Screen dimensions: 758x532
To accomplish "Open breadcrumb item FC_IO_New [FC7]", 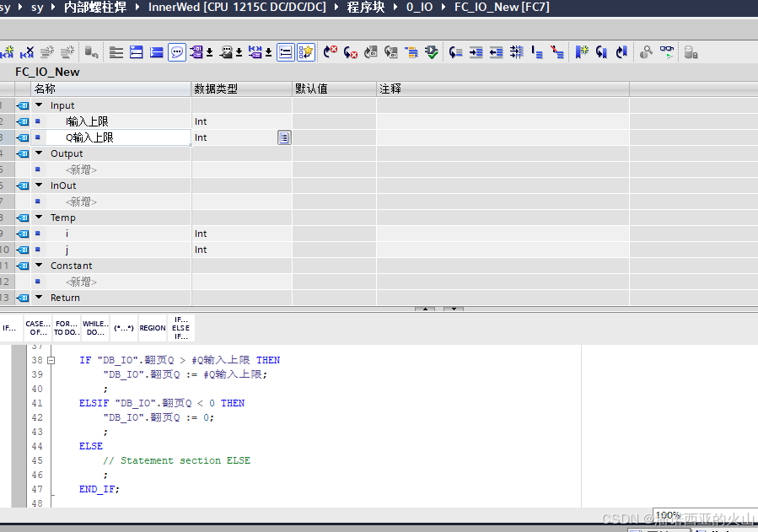I will click(502, 8).
